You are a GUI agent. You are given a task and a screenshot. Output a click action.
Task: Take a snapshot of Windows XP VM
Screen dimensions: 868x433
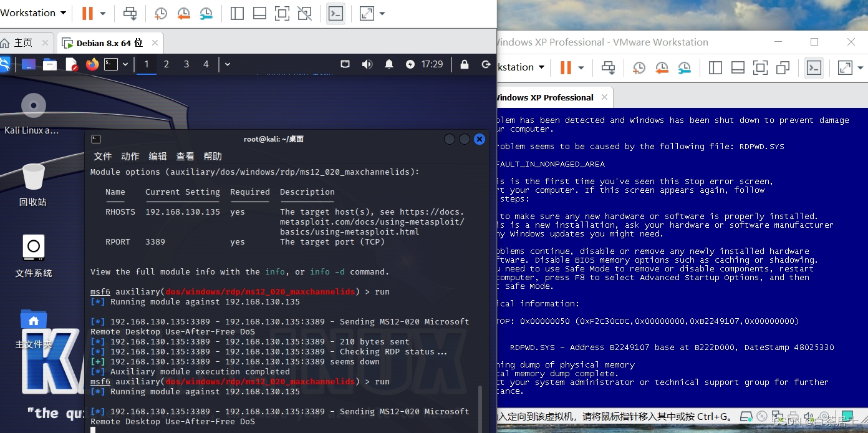tap(639, 67)
